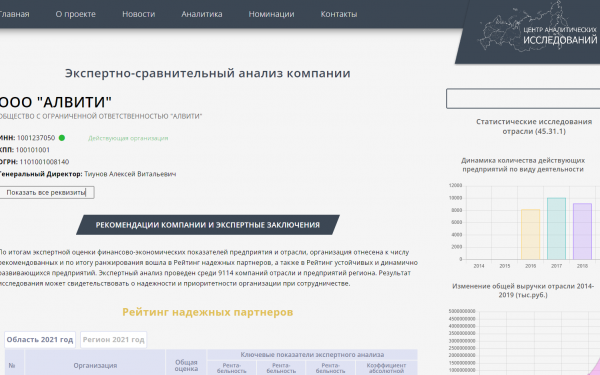Open the Главная menu item

tap(14, 14)
